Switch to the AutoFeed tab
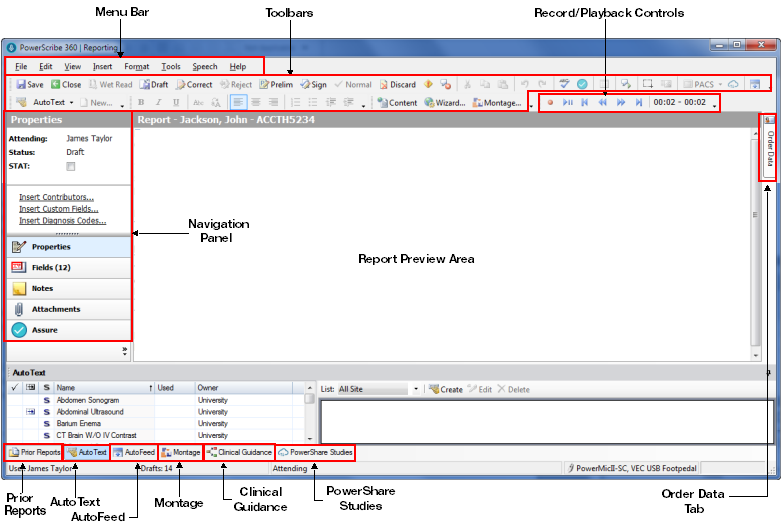 click(134, 452)
